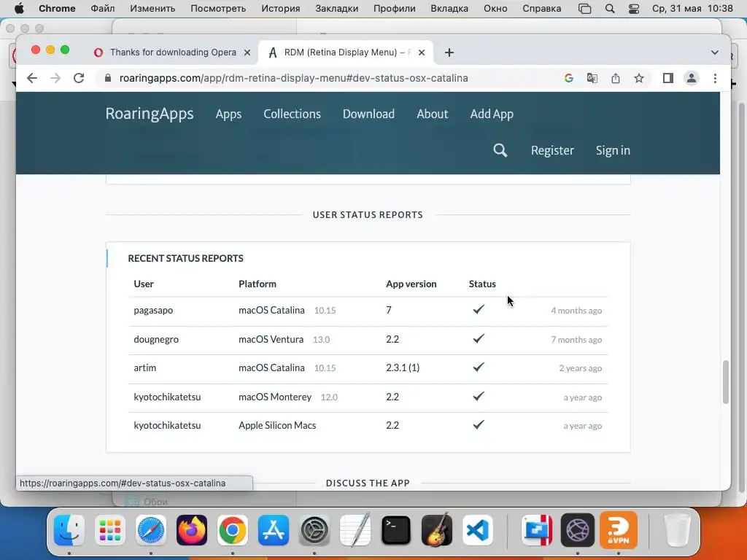The width and height of the screenshot is (747, 560).
Task: Click the Google icon in the address bar
Action: coord(568,78)
